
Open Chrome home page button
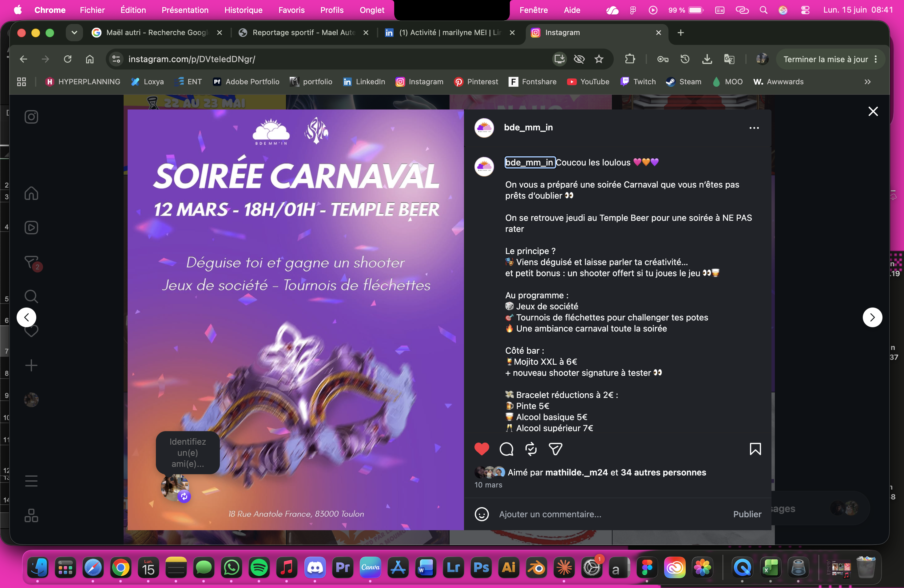coord(90,59)
